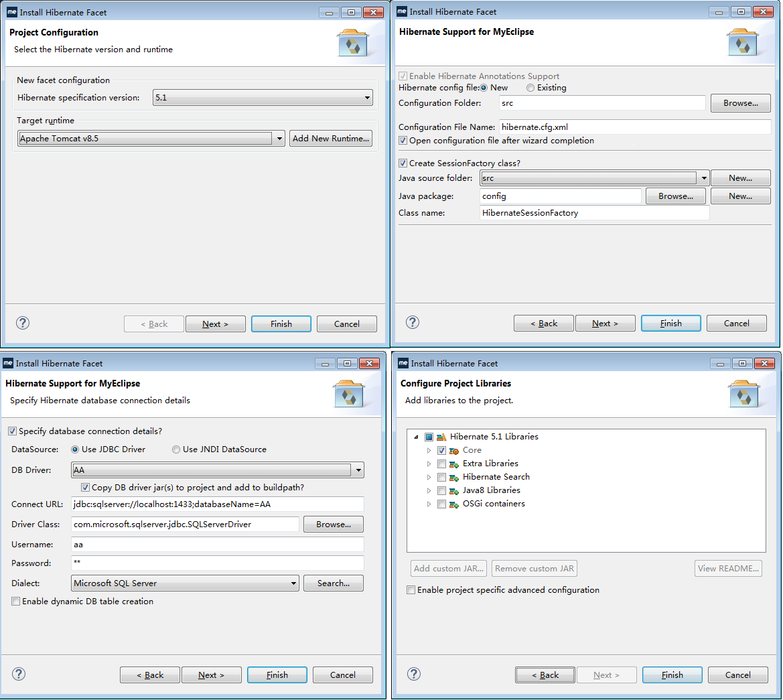Click help icon in Configure Project Libraries window
Screen dimensions: 783x700
click(x=413, y=674)
